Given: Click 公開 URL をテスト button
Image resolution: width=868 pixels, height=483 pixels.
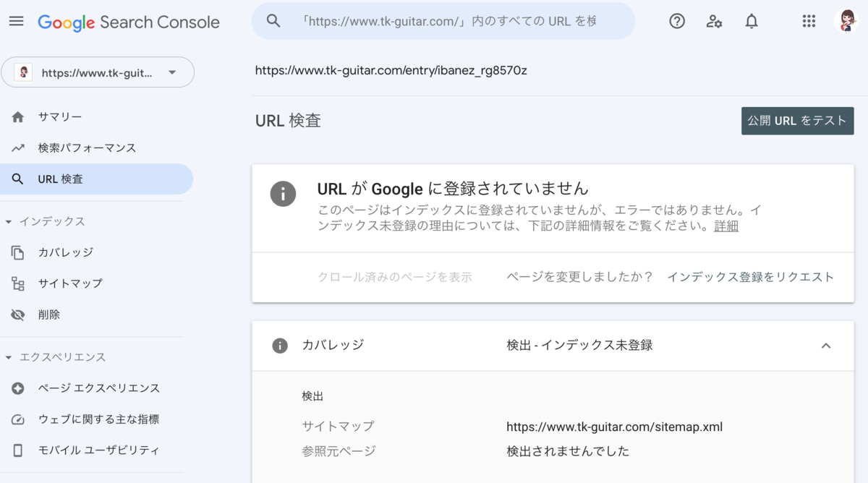Looking at the screenshot, I should pos(797,121).
